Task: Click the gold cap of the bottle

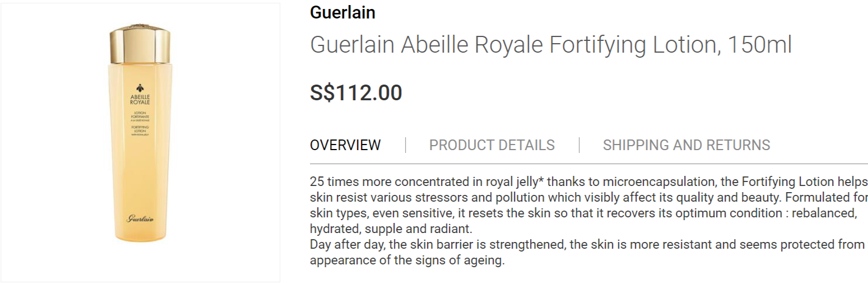Action: (x=140, y=44)
